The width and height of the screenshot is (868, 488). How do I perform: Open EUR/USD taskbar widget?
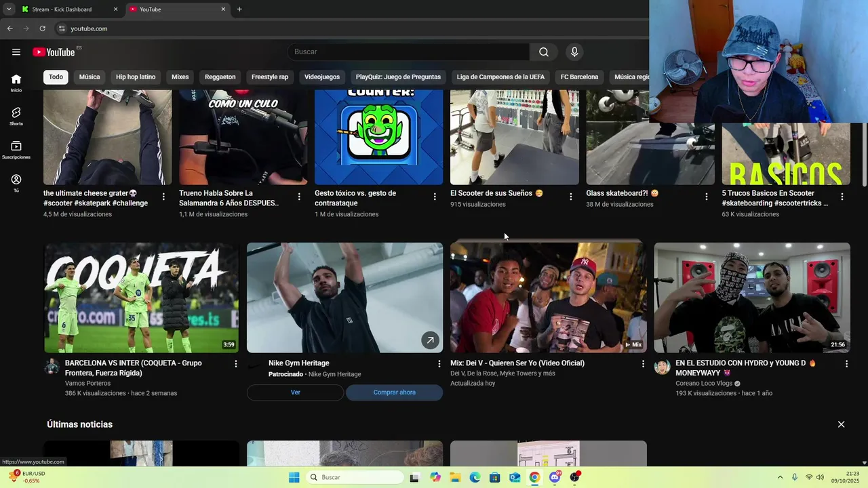tap(26, 477)
